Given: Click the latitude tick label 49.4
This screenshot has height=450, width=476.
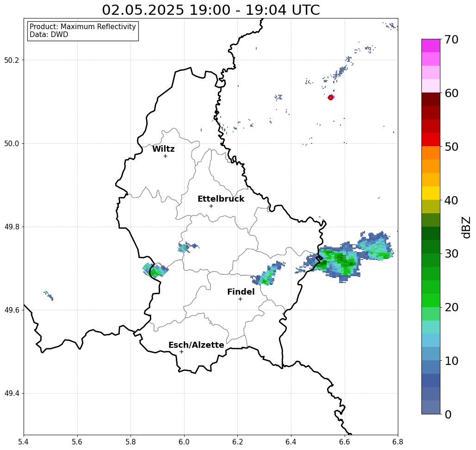Looking at the screenshot, I should [x=12, y=394].
